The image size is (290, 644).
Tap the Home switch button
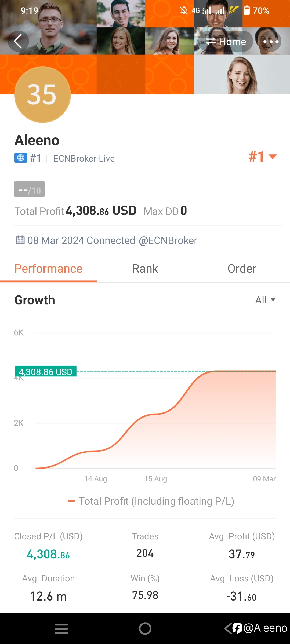pos(226,42)
